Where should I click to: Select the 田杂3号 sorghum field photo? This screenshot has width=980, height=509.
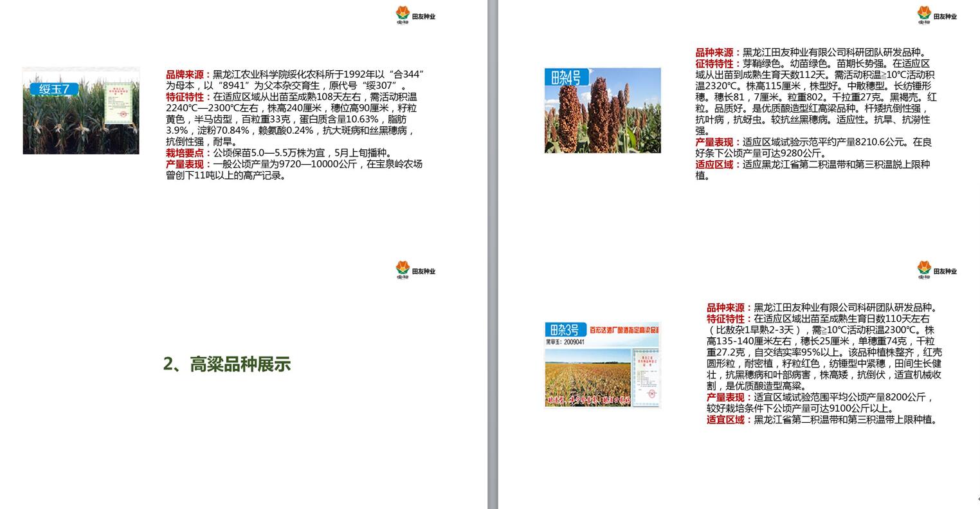tap(603, 365)
